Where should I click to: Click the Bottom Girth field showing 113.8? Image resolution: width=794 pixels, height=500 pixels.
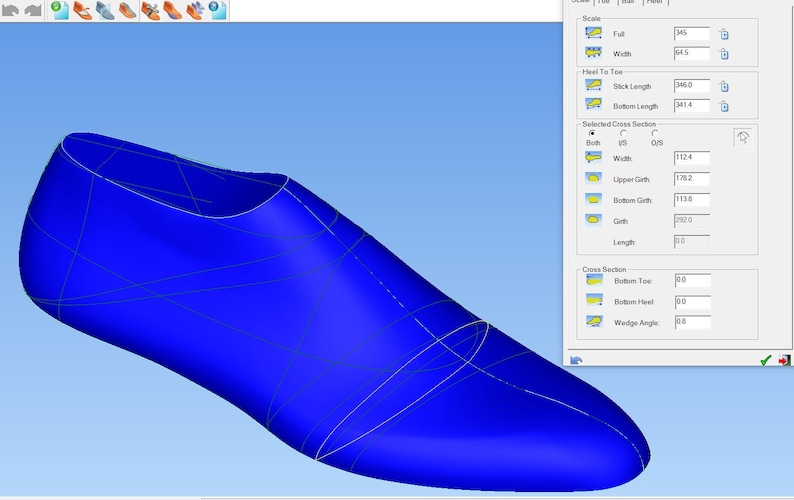(x=692, y=200)
